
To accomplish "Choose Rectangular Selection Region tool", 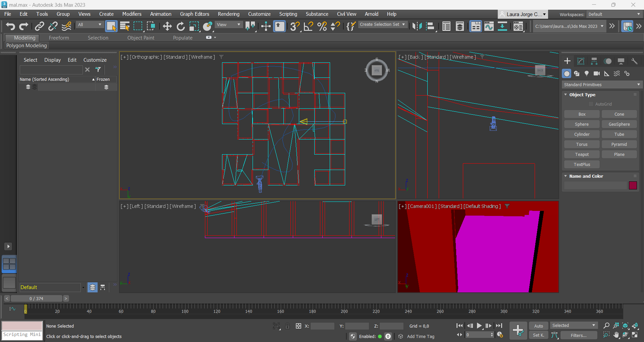I will pyautogui.click(x=138, y=26).
